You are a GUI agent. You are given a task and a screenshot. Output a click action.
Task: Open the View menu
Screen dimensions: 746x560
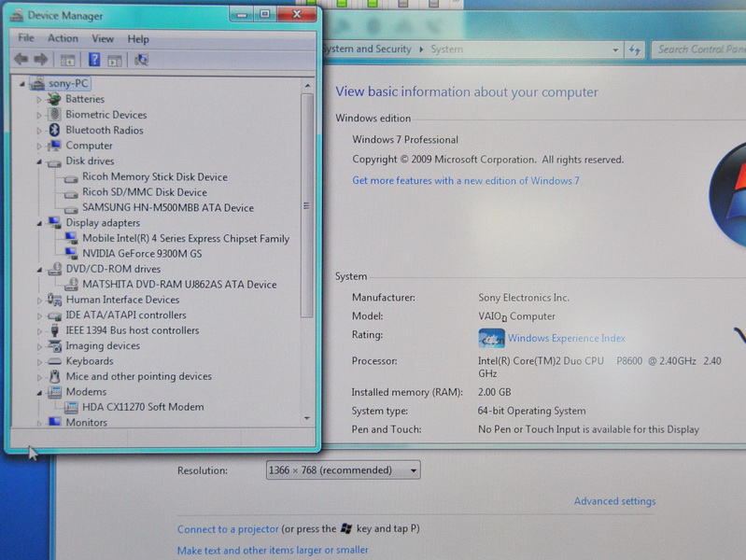tap(103, 38)
